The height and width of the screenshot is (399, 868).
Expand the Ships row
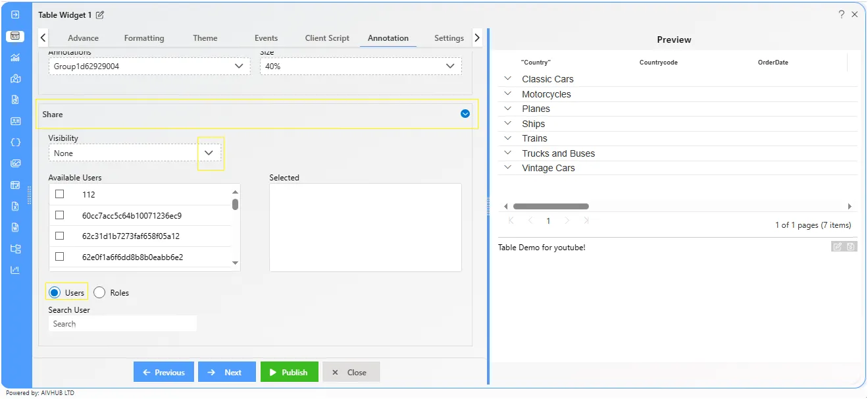pos(507,123)
